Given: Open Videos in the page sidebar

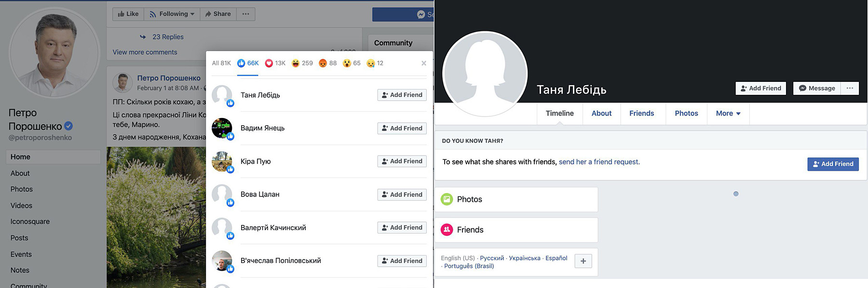Looking at the screenshot, I should coord(21,206).
